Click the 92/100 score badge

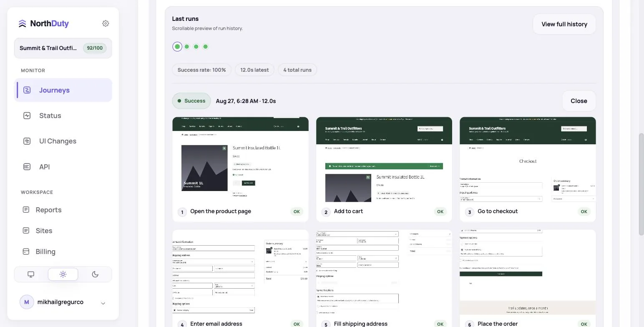click(x=95, y=48)
